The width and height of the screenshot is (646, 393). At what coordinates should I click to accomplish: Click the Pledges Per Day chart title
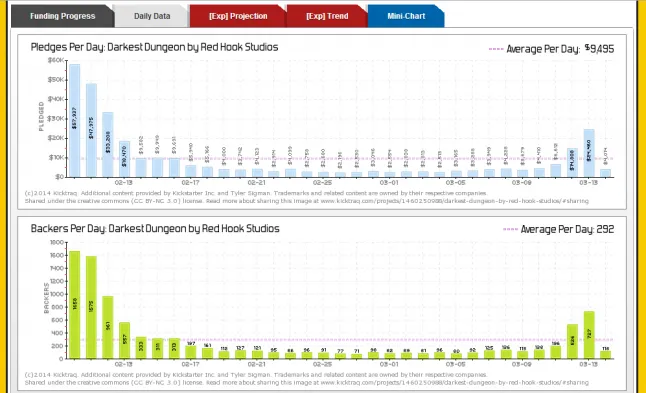tap(154, 47)
